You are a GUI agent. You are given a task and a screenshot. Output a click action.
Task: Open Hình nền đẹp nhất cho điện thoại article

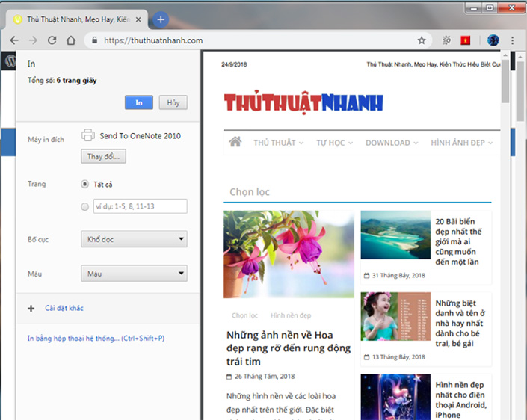pyautogui.click(x=460, y=400)
